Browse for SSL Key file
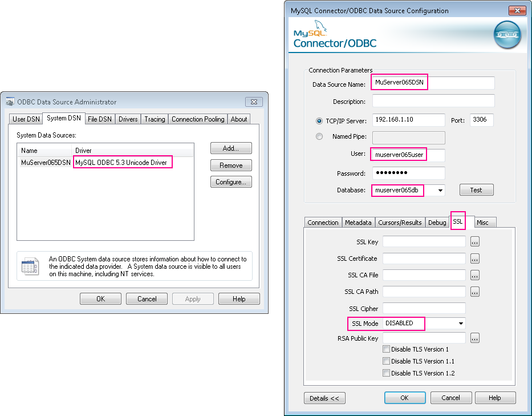Image resolution: width=532 pixels, height=416 pixels. (x=474, y=242)
